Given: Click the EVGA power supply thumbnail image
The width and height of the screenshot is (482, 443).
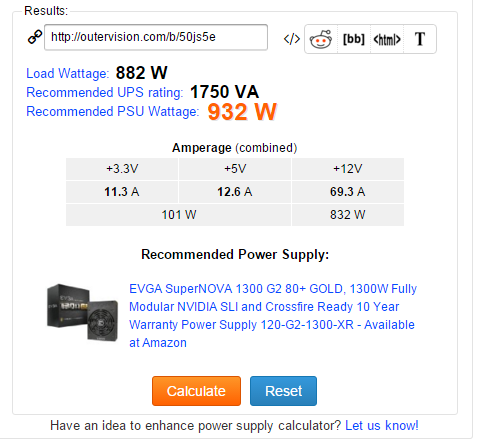Looking at the screenshot, I should 83,312.
